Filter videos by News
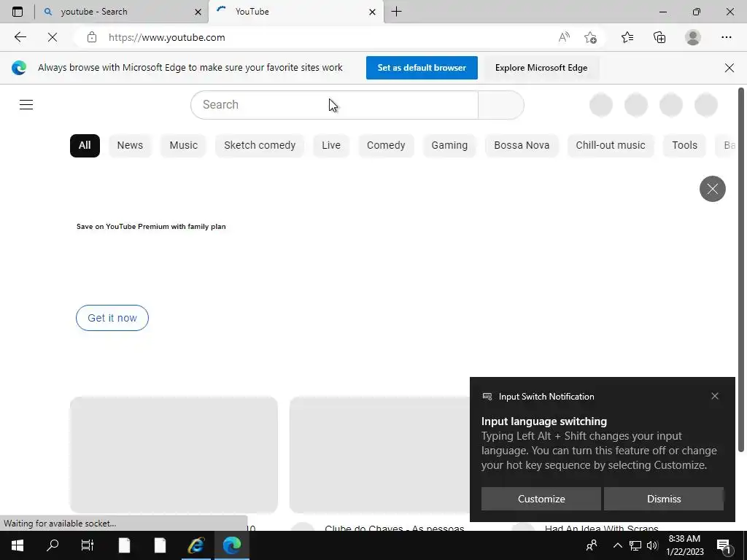Viewport: 747px width, 560px height. point(130,145)
